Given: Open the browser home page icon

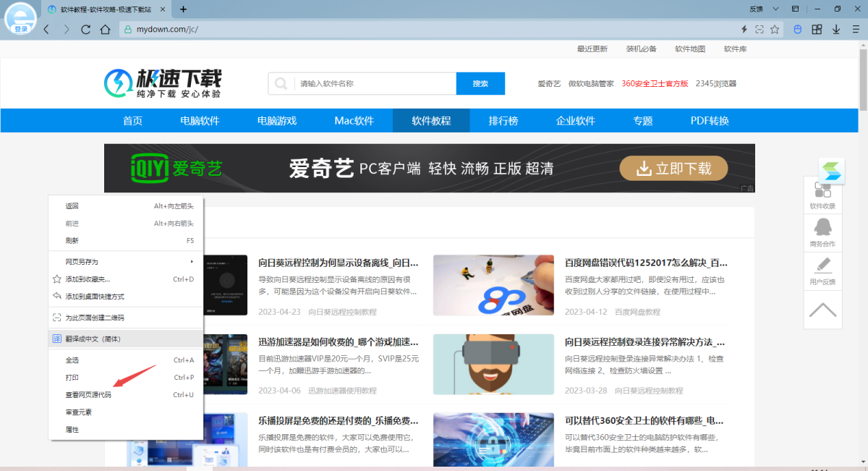Looking at the screenshot, I should [x=106, y=30].
